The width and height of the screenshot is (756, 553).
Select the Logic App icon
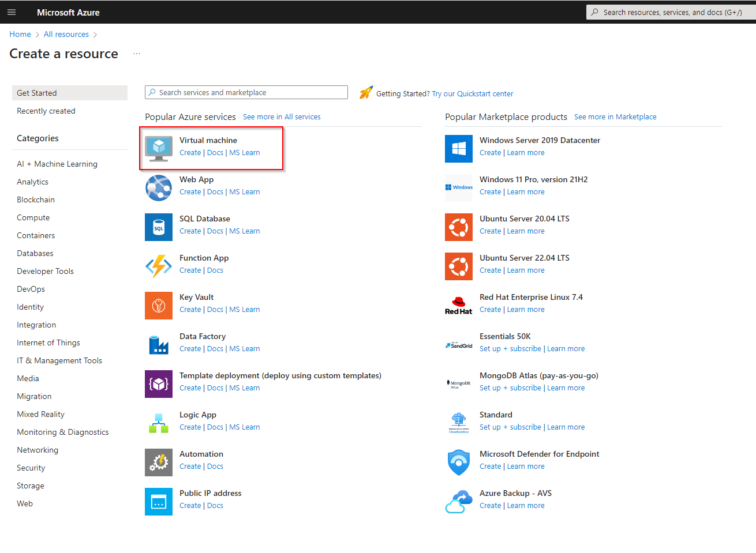(159, 423)
